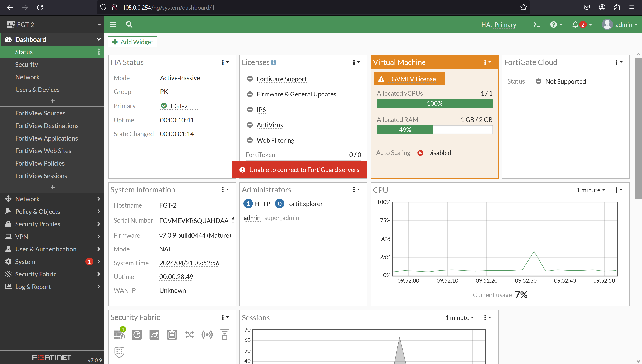This screenshot has width=642, height=364.
Task: Click the FortiClient shield icon in Security Fabric
Action: coord(119,352)
